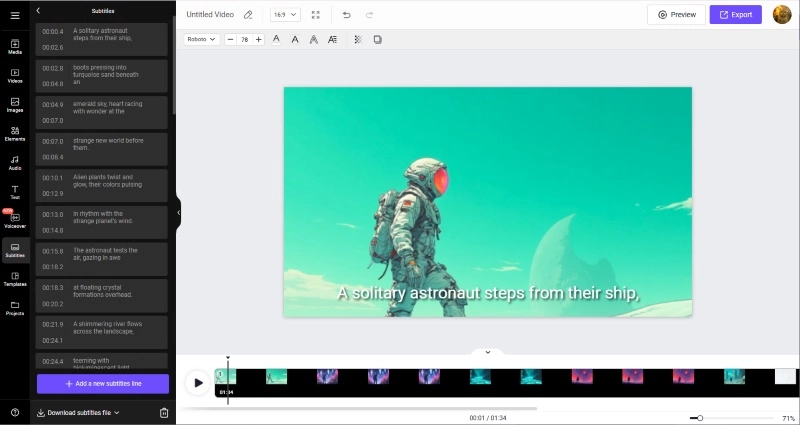Add a new subtitles line
The width and height of the screenshot is (800, 425).
(103, 384)
